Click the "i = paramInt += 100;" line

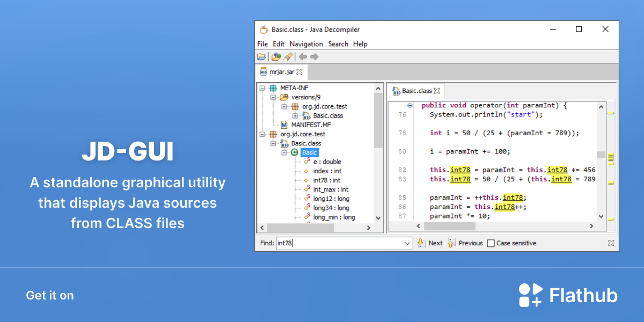click(470, 151)
